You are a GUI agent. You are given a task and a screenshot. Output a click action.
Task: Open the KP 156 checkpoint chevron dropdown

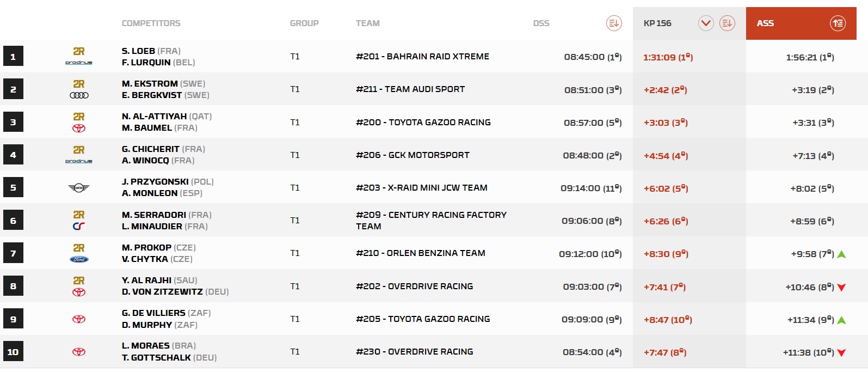(706, 23)
